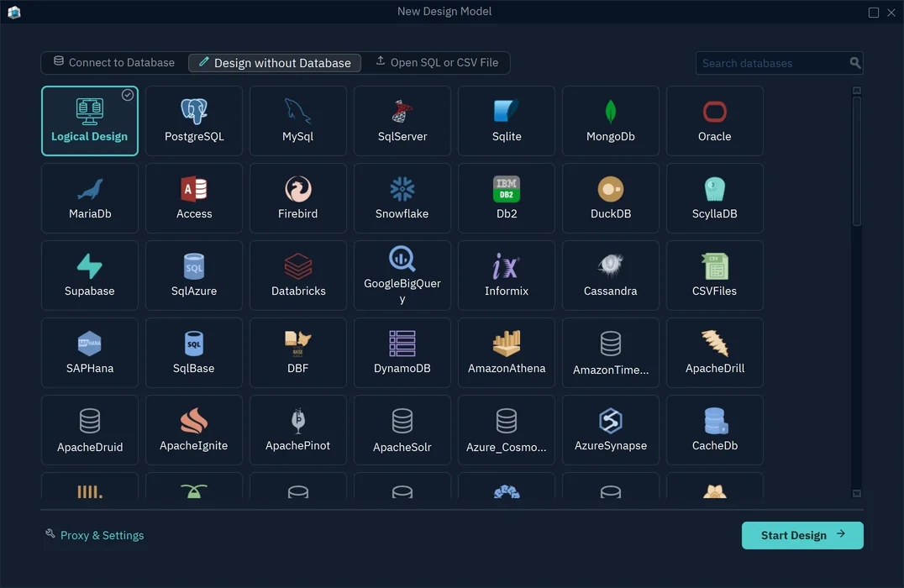This screenshot has width=904, height=588.
Task: Pick the Oracle tile
Action: [x=715, y=121]
